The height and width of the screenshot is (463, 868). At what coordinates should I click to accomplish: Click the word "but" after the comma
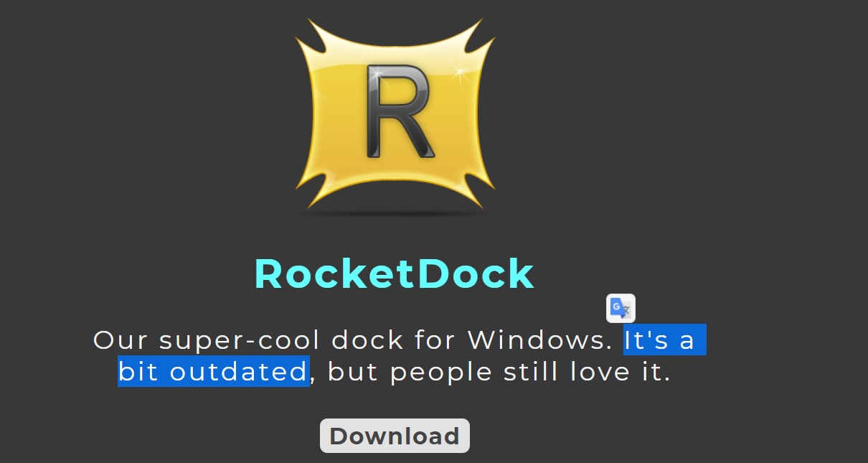pyautogui.click(x=354, y=372)
